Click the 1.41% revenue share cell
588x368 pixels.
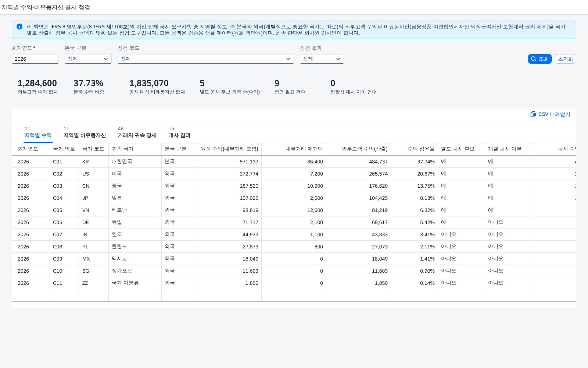(x=415, y=259)
